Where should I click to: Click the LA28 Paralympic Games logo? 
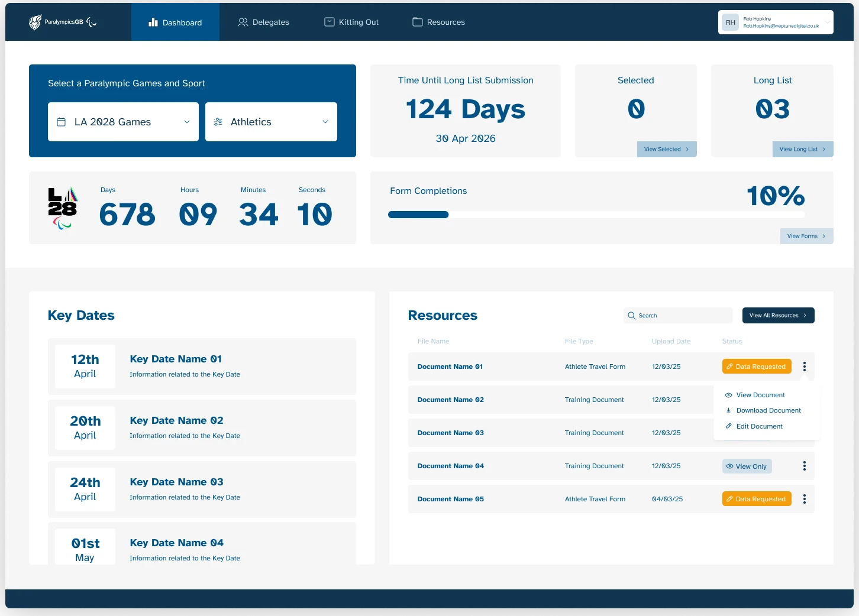[x=63, y=208]
